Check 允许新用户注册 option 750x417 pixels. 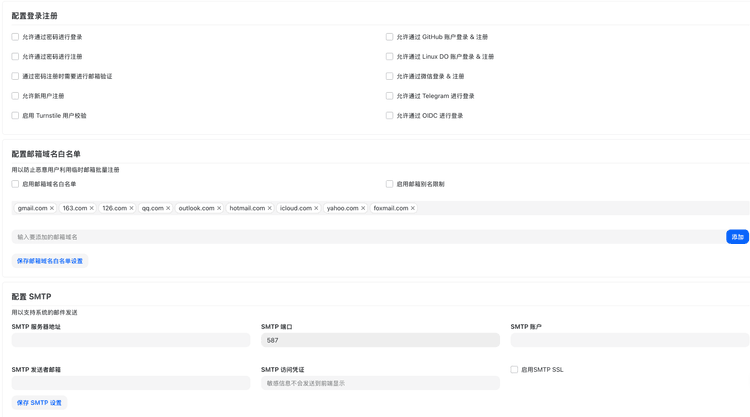tap(15, 96)
